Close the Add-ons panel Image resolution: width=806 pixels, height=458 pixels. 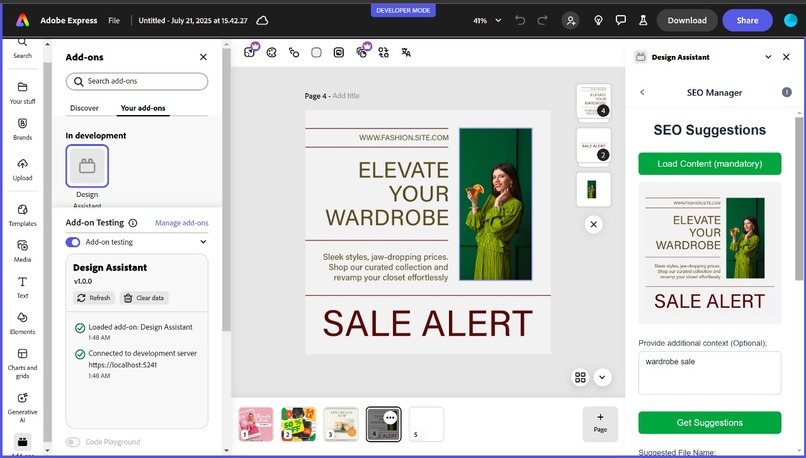(x=203, y=57)
